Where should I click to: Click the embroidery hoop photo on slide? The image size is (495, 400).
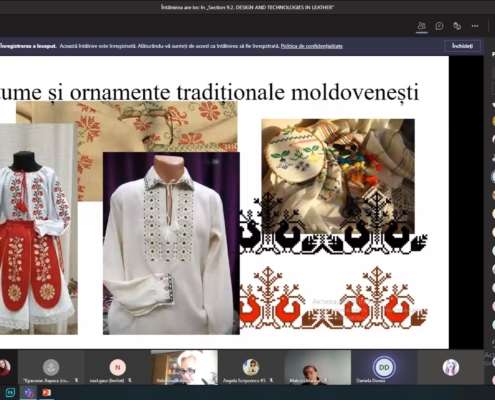pos(338,176)
